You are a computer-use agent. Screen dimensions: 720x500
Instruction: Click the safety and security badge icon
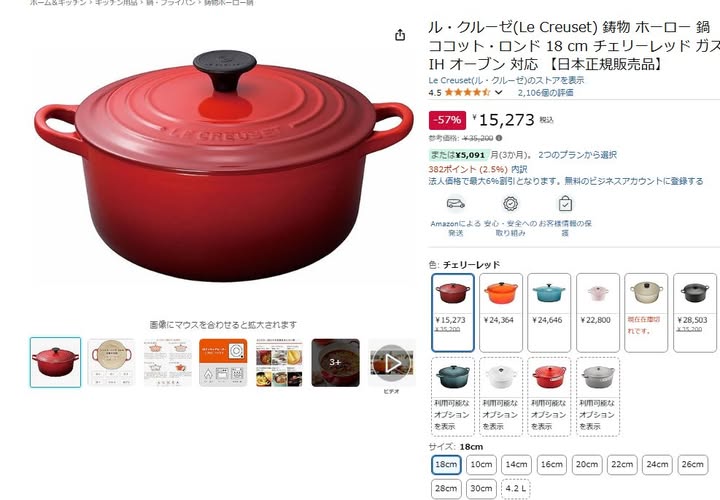511,203
